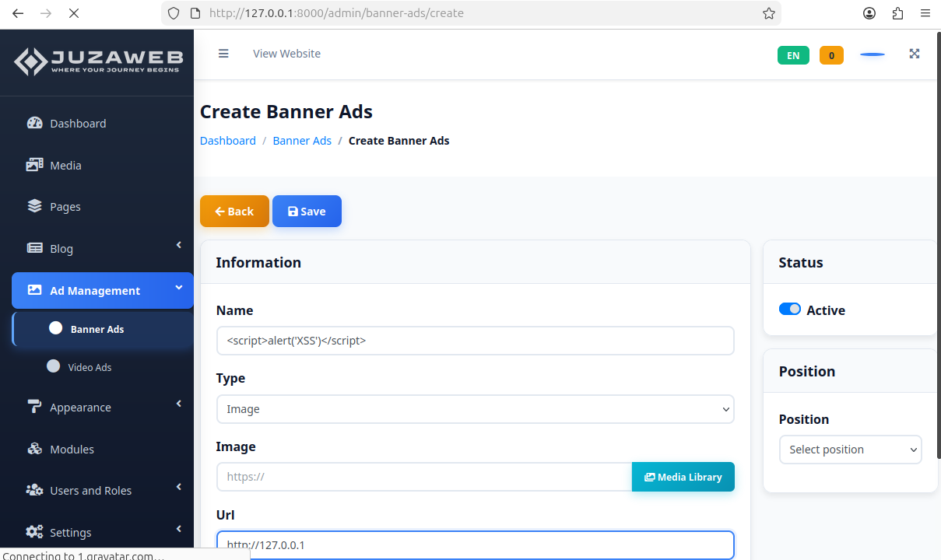Open the Type dropdown showing Image
Screen dimensions: 941x560
click(x=475, y=409)
